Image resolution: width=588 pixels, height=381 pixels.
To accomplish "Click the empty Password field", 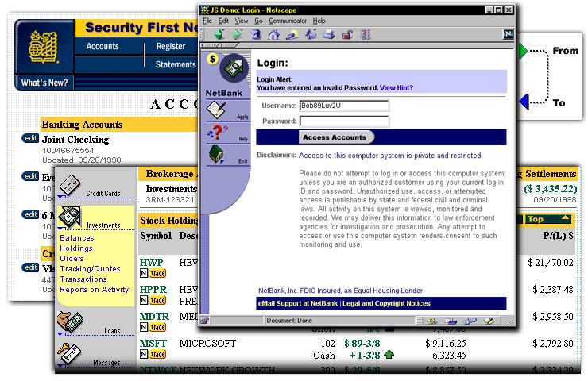I will click(x=344, y=121).
